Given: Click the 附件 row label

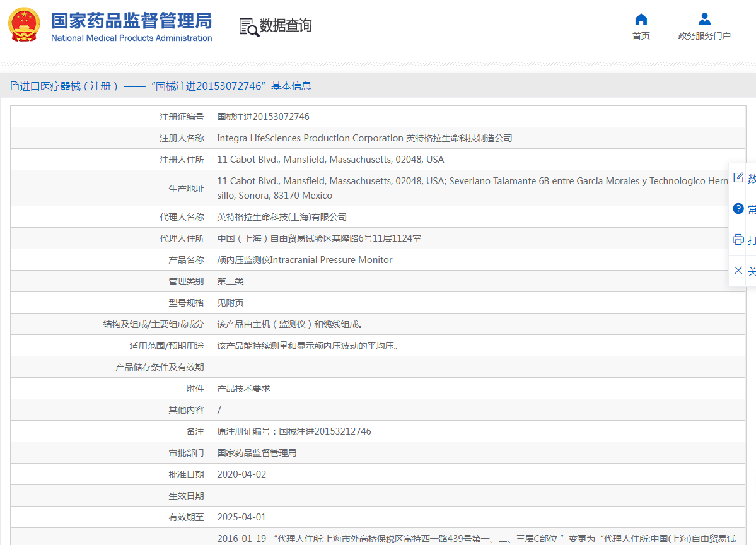Looking at the screenshot, I should coord(195,389).
